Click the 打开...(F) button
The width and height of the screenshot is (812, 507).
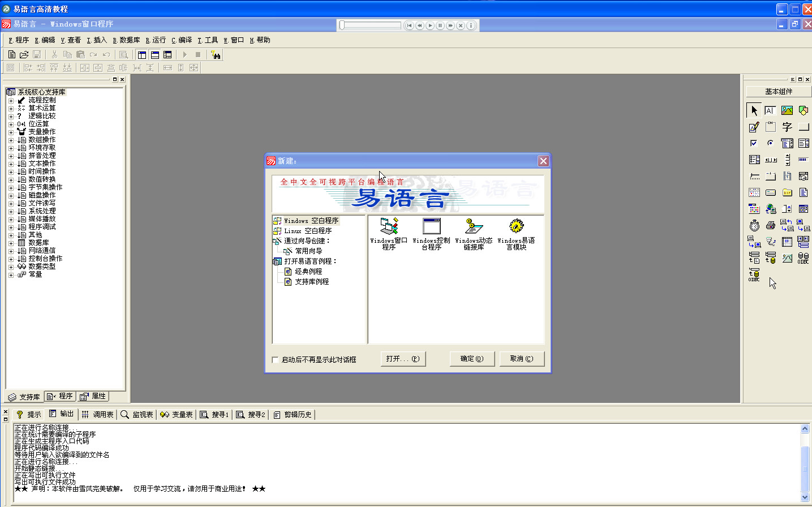click(403, 359)
